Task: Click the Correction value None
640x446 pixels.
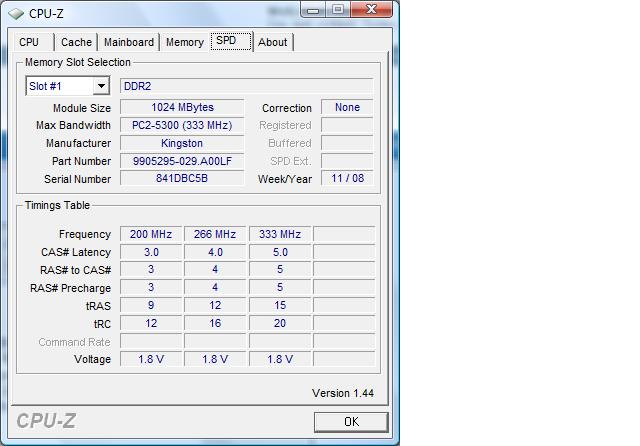Action: click(x=347, y=107)
